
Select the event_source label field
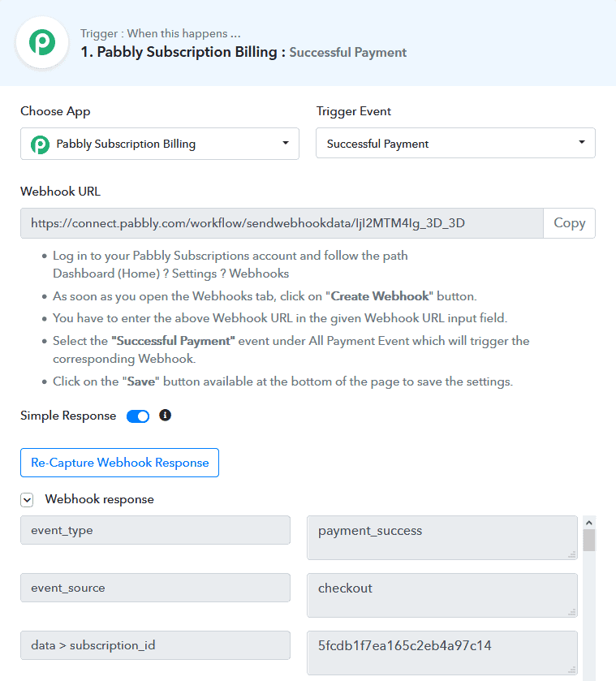click(x=155, y=588)
